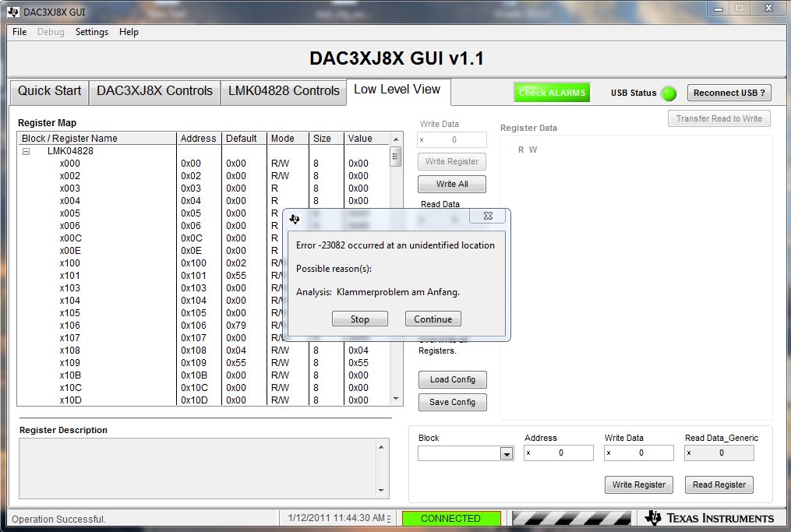Click the Address column header
The width and height of the screenshot is (791, 532).
click(x=199, y=138)
